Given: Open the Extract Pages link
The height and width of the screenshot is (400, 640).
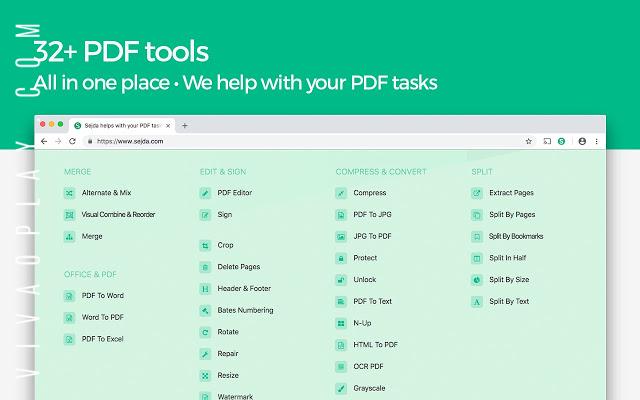Looking at the screenshot, I should click(511, 193).
